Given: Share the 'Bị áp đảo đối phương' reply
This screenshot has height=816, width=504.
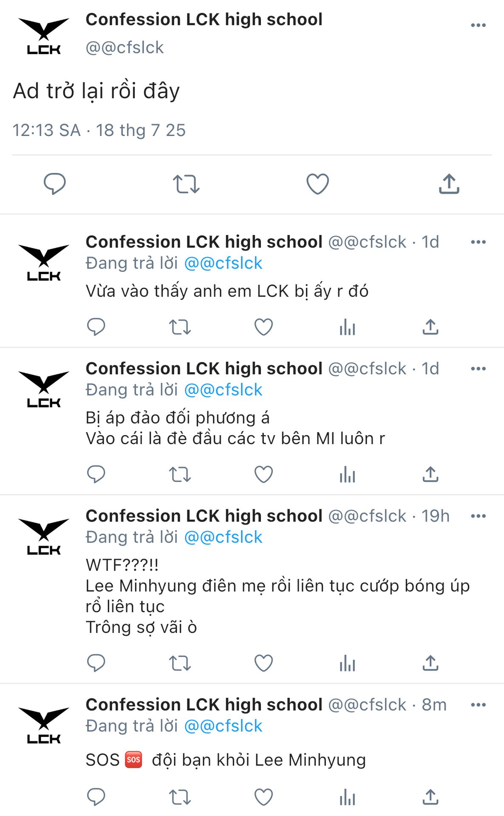Looking at the screenshot, I should (430, 474).
